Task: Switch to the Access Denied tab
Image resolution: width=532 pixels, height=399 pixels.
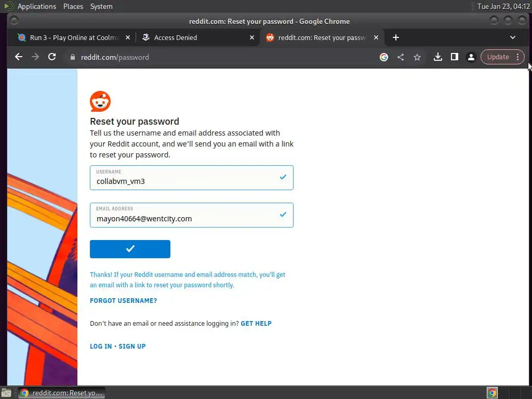Action: click(197, 37)
